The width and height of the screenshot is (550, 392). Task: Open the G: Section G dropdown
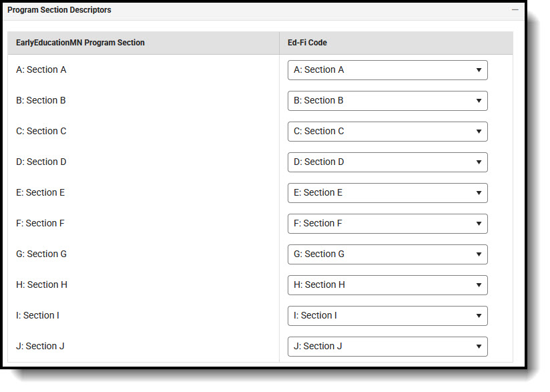[x=387, y=254]
